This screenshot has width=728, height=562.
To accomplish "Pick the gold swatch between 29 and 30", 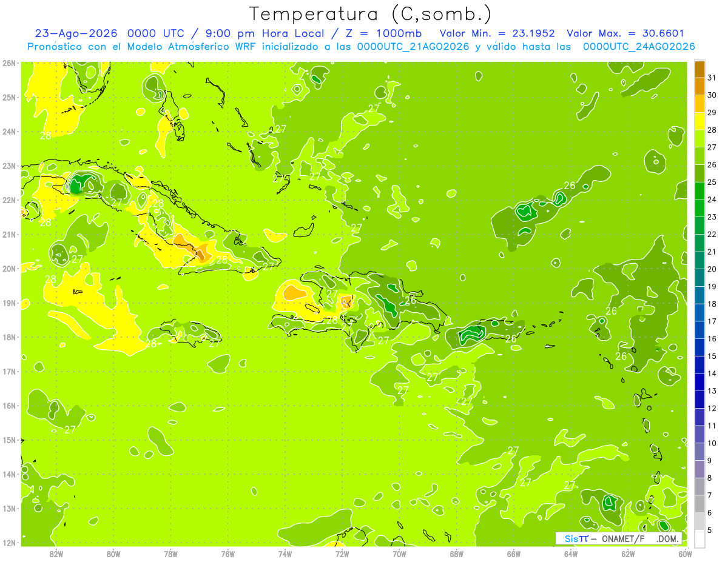I will (x=699, y=104).
